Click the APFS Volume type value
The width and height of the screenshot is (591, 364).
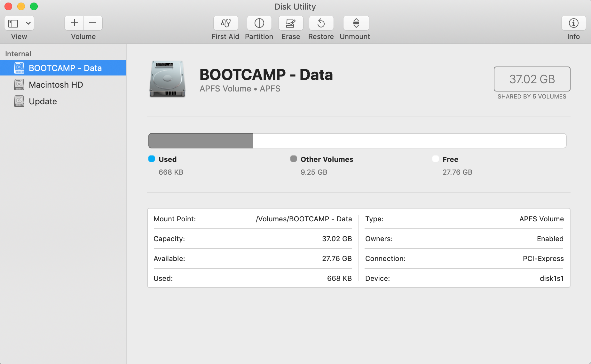click(x=541, y=219)
